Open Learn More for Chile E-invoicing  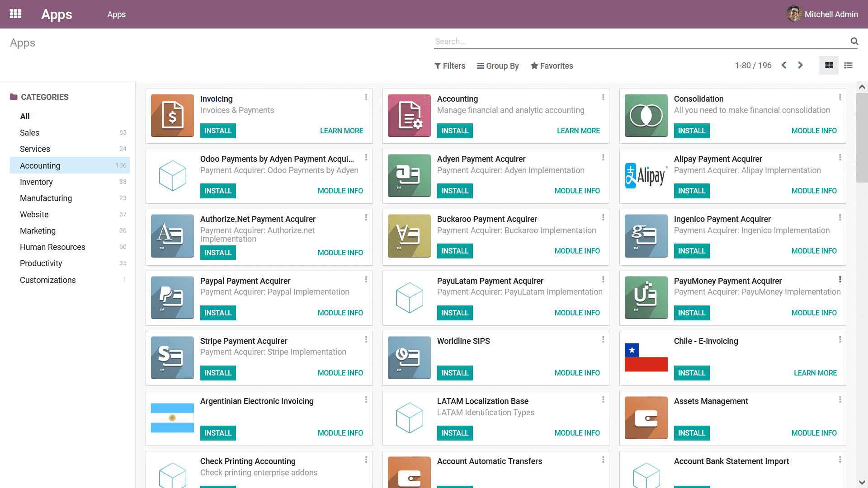815,373
